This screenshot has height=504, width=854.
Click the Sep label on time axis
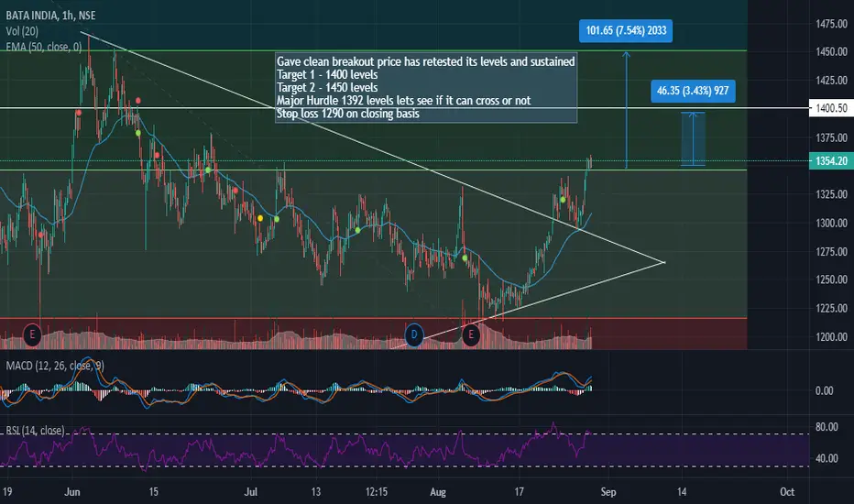[608, 492]
